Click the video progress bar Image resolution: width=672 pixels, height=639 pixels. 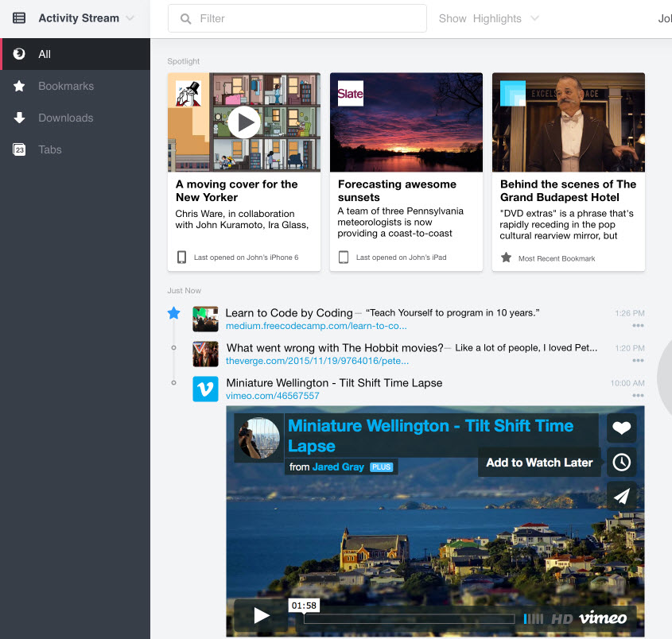tap(410, 619)
